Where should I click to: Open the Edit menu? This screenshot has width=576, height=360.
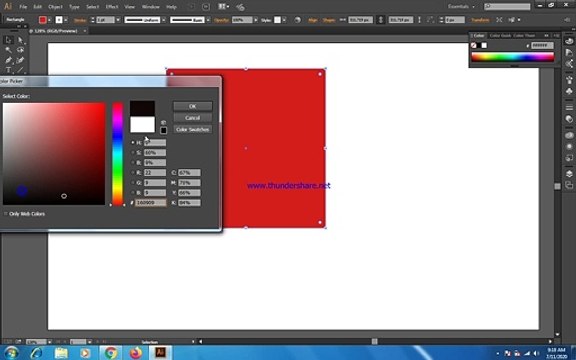click(37, 7)
